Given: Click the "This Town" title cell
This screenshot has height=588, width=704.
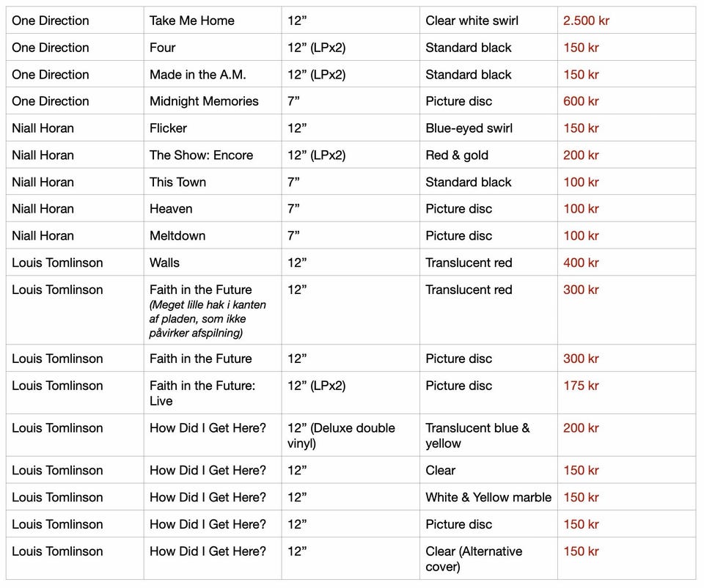Looking at the screenshot, I should click(x=177, y=182).
